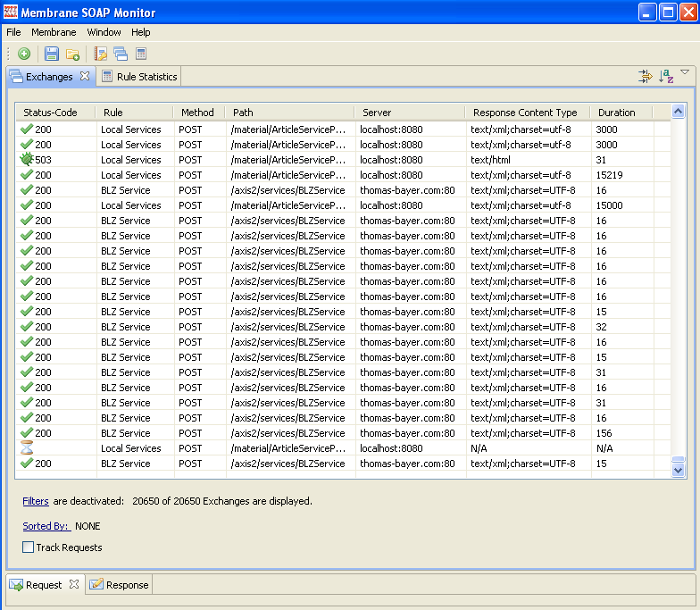
Task: Click the stacked windows Exchanges toolbar icon
Action: pos(121,54)
